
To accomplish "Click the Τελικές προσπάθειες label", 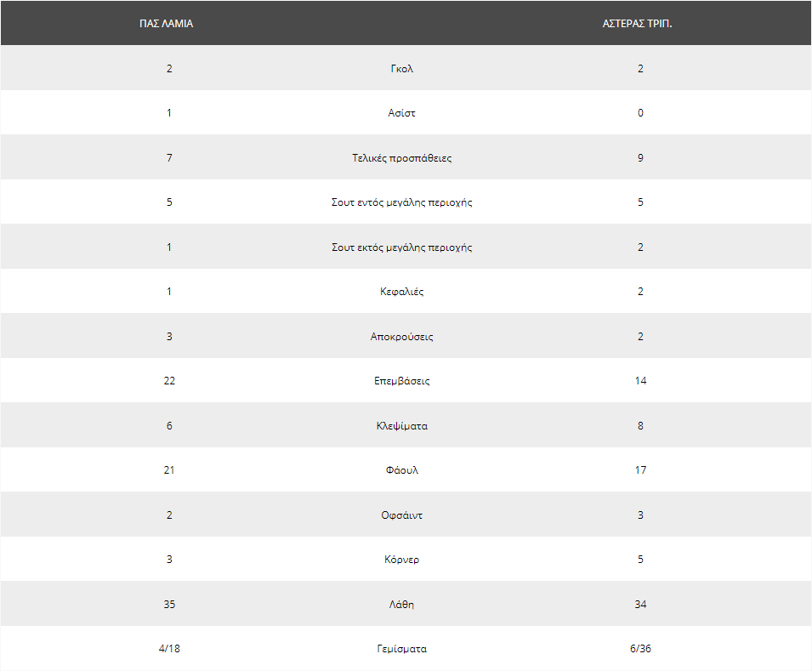I will (x=402, y=158).
